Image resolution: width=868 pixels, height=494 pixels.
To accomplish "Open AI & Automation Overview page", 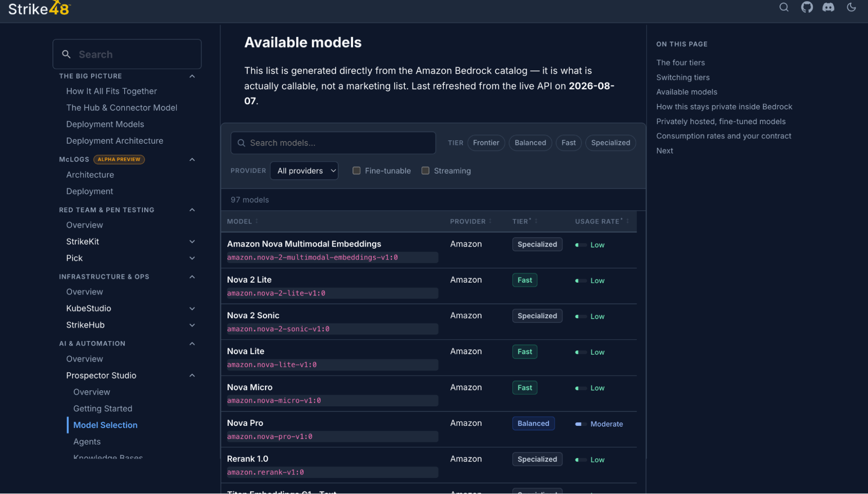I will pyautogui.click(x=85, y=359).
